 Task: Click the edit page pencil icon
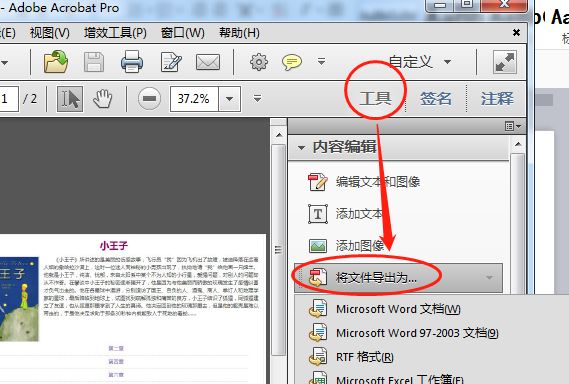171,62
